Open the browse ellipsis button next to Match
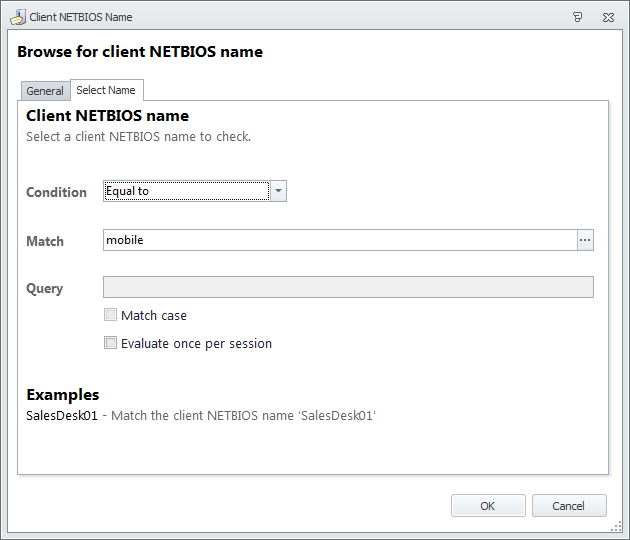 [585, 240]
